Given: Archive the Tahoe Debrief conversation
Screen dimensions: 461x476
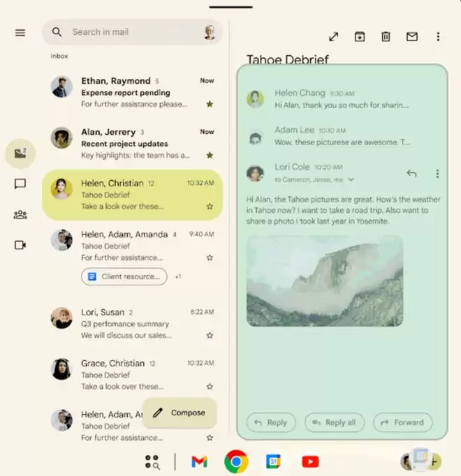Looking at the screenshot, I should 360,37.
